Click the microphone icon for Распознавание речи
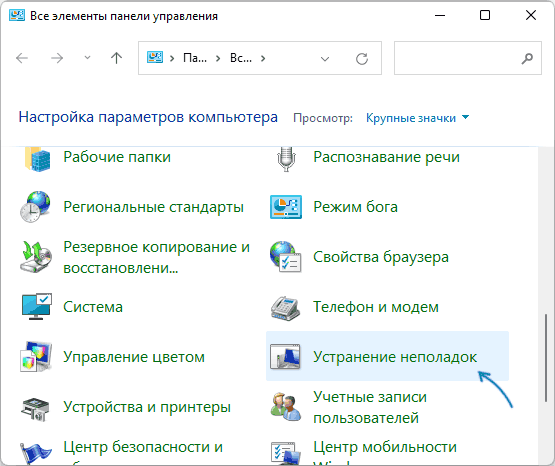The height and width of the screenshot is (466, 555). [x=286, y=159]
